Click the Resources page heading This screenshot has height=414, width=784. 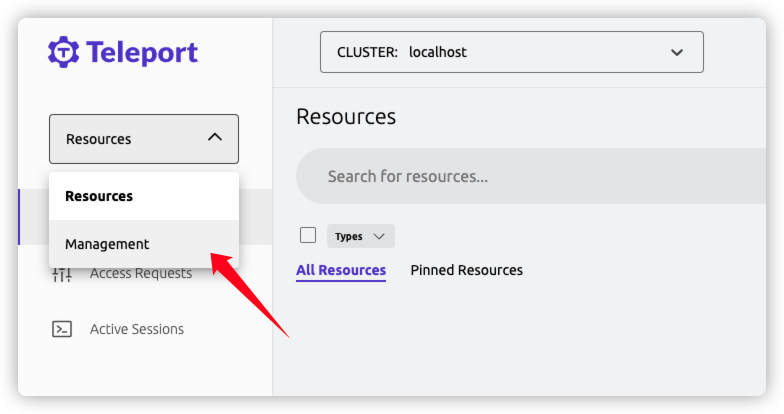pos(346,116)
